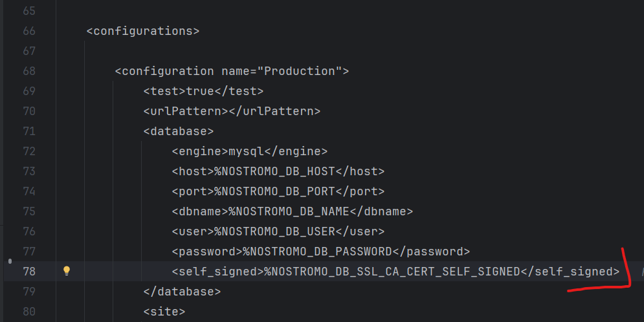The width and height of the screenshot is (644, 322).
Task: Click the %NOSTROMO_DB_NAME placeholder text
Action: pos(289,211)
